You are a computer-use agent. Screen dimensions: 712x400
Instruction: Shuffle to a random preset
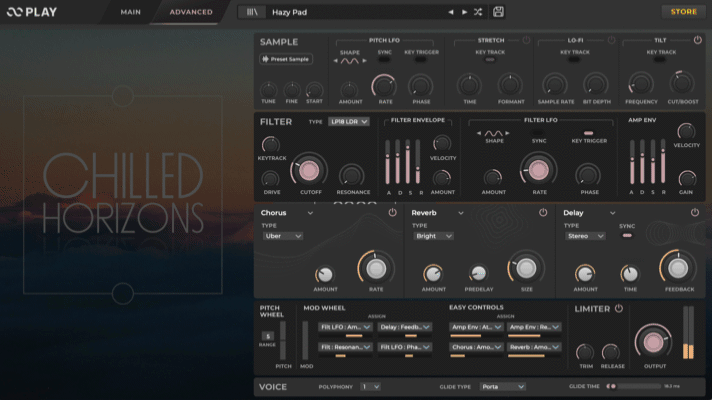[x=478, y=12]
